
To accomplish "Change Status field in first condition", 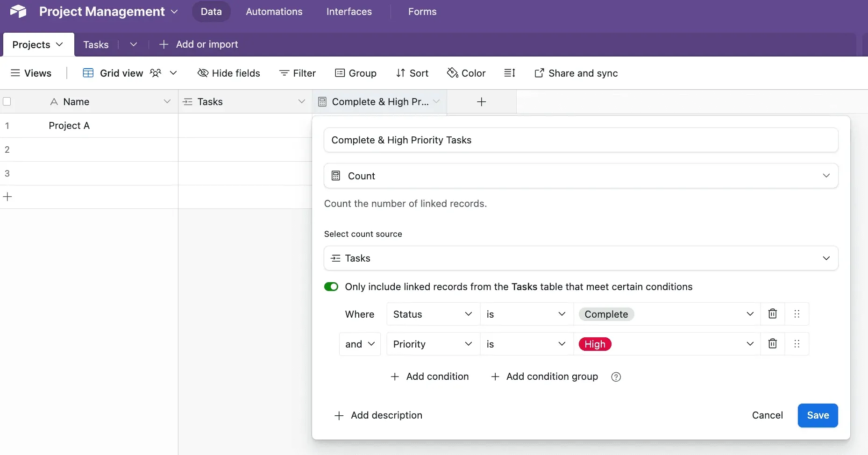I will tap(433, 314).
